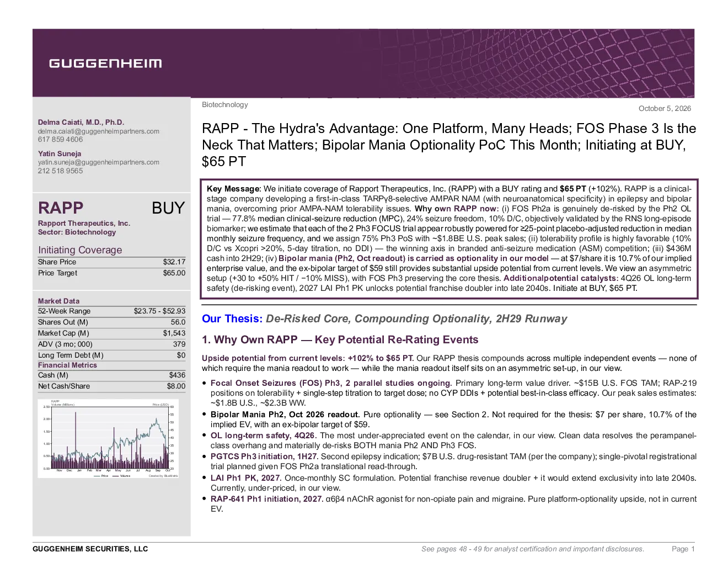This screenshot has width=728, height=563.
Task: Click the Rapport Therapeutics, Inc. company name
Action: pos(84,224)
